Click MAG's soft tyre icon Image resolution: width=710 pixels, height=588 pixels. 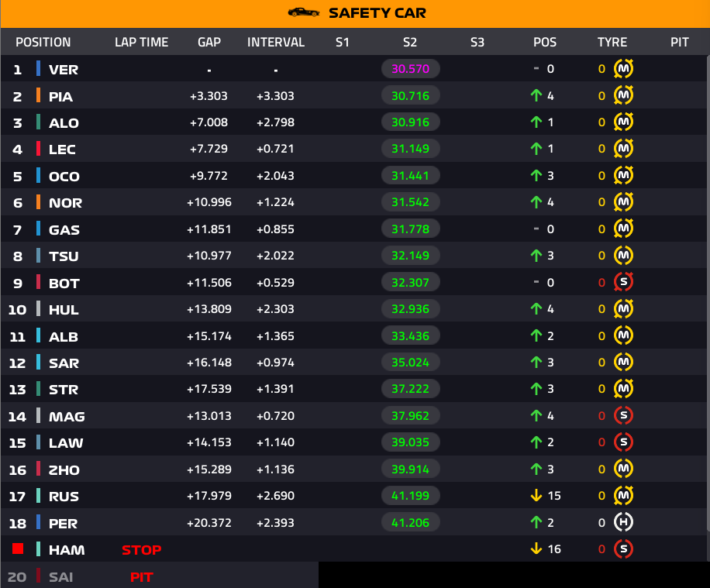pyautogui.click(x=623, y=415)
